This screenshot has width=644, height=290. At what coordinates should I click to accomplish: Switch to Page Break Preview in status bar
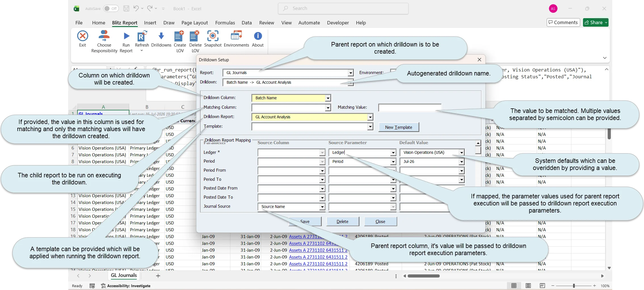pyautogui.click(x=542, y=286)
